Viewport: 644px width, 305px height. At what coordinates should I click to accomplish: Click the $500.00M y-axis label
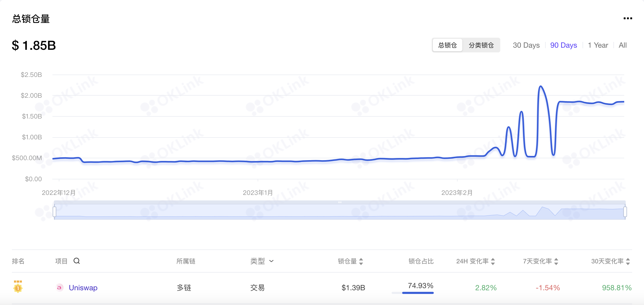coord(27,158)
